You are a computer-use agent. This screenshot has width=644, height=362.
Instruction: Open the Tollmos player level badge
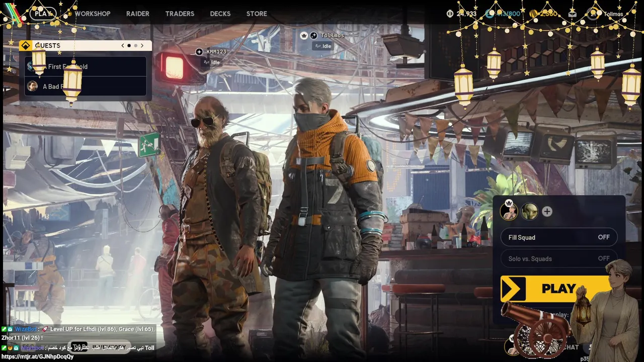click(592, 14)
